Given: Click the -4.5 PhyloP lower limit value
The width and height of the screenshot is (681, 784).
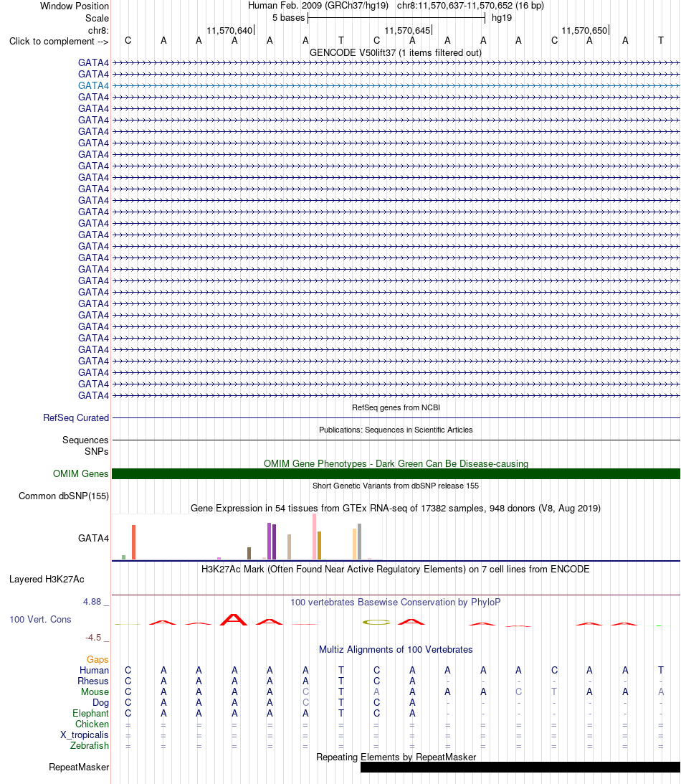Looking at the screenshot, I should click(x=93, y=638).
